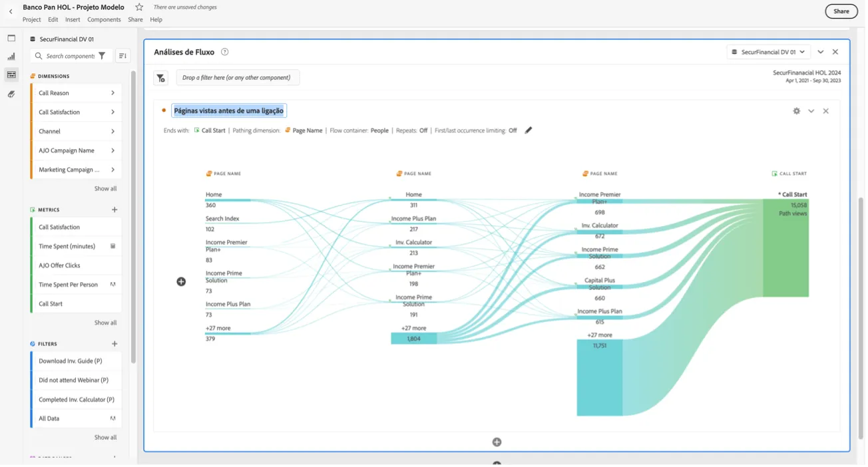Click the left component panel scrollbar
The height and width of the screenshot is (467, 868).
[133, 218]
